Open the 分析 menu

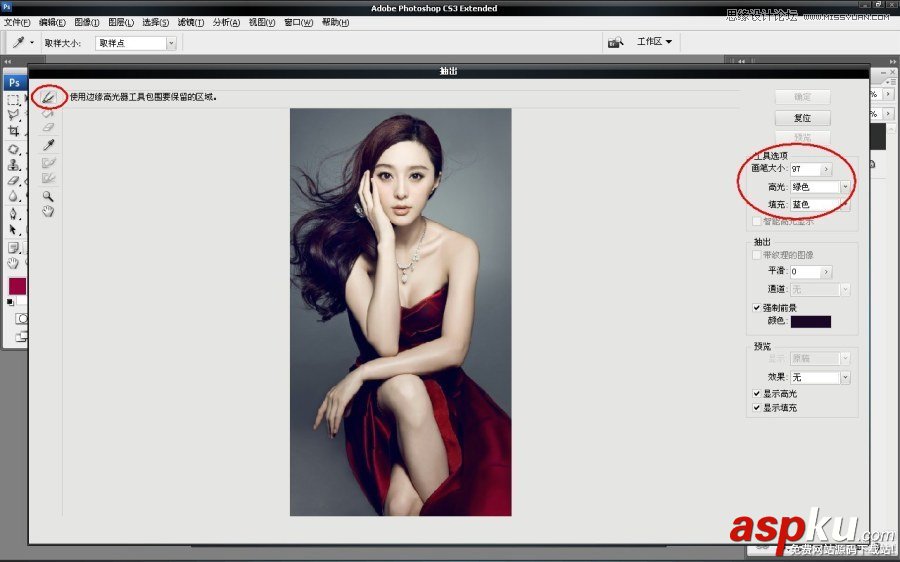226,22
